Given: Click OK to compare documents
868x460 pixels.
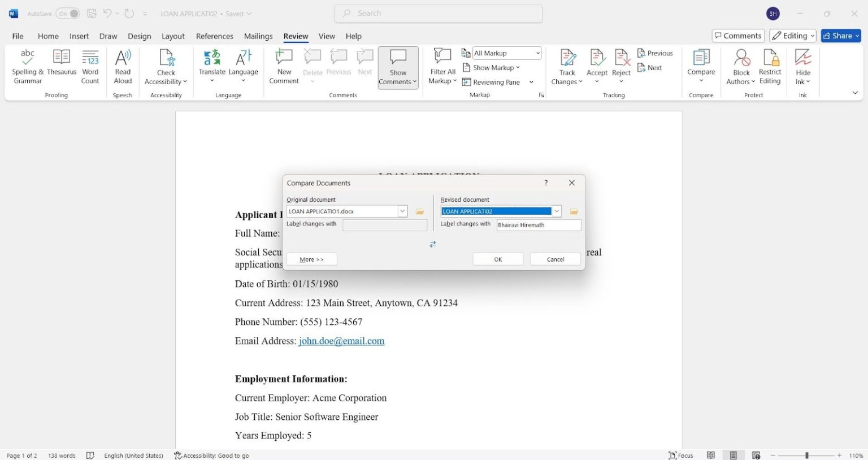Looking at the screenshot, I should click(498, 259).
